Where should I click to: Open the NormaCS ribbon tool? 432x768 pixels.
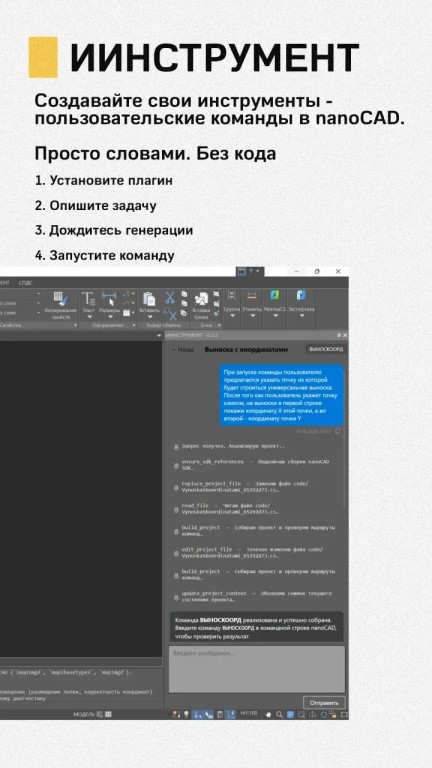click(x=274, y=305)
